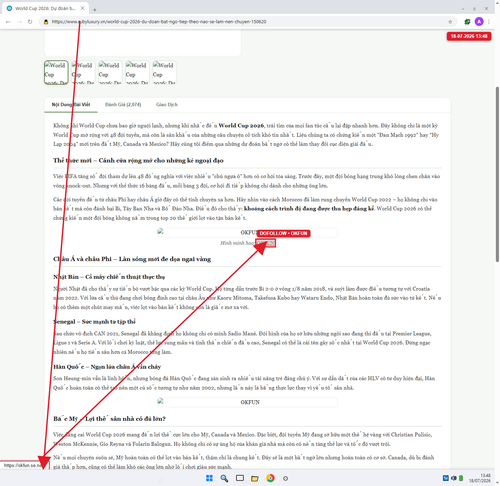Select the first World Cup thumbnail
Image resolution: width=500 pixels, height=486 pixels.
tap(56, 72)
